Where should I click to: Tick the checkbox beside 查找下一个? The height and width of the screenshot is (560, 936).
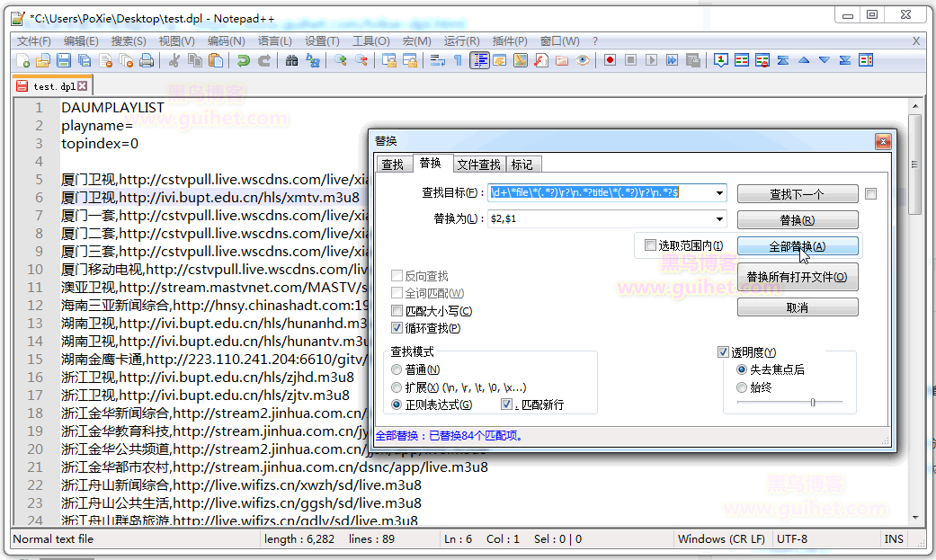[871, 194]
